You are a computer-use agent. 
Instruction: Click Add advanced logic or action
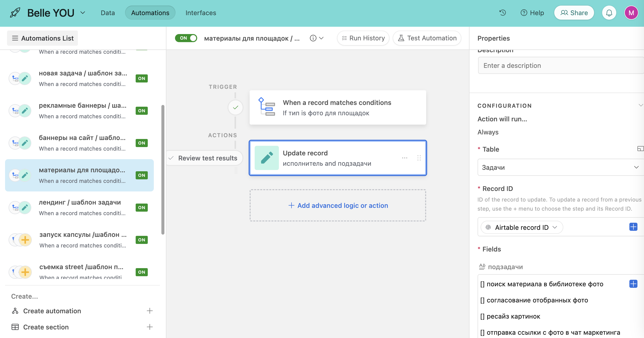pyautogui.click(x=338, y=205)
